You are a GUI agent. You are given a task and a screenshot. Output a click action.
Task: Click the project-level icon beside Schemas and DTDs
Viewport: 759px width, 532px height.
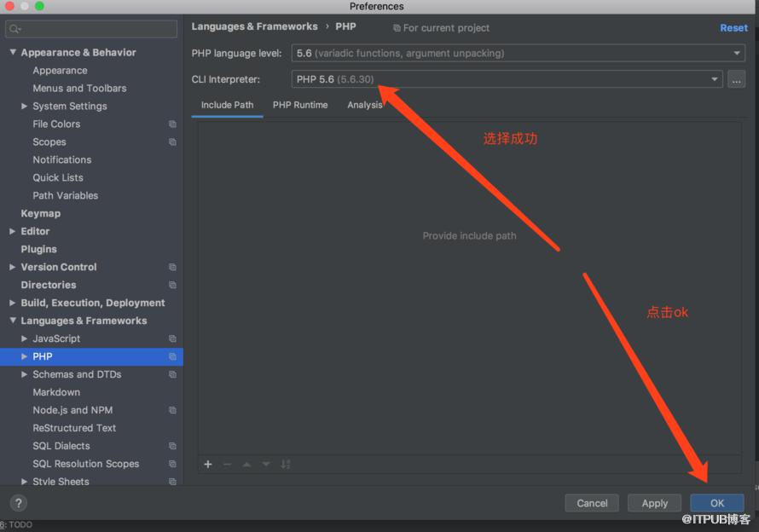172,374
